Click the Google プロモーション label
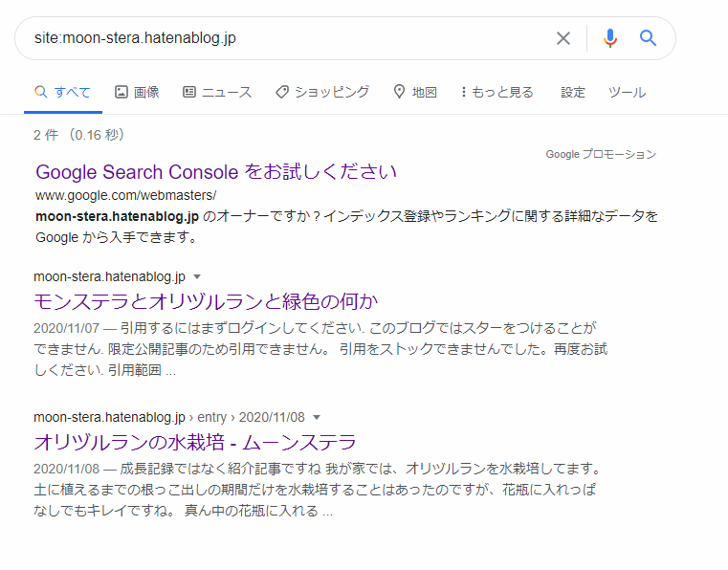The width and height of the screenshot is (728, 570). [x=601, y=154]
